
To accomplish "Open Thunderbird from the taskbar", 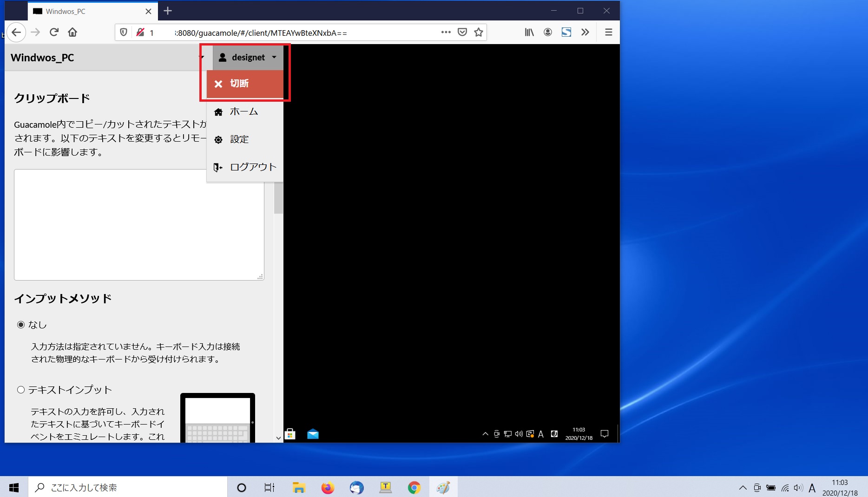I will point(356,487).
